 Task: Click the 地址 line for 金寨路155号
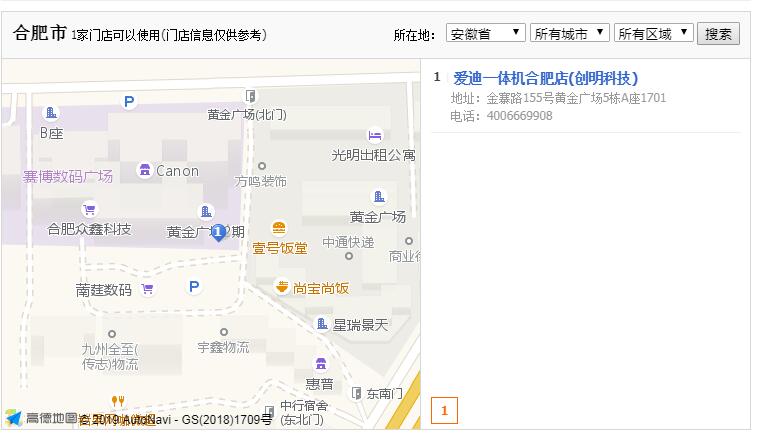coord(558,98)
